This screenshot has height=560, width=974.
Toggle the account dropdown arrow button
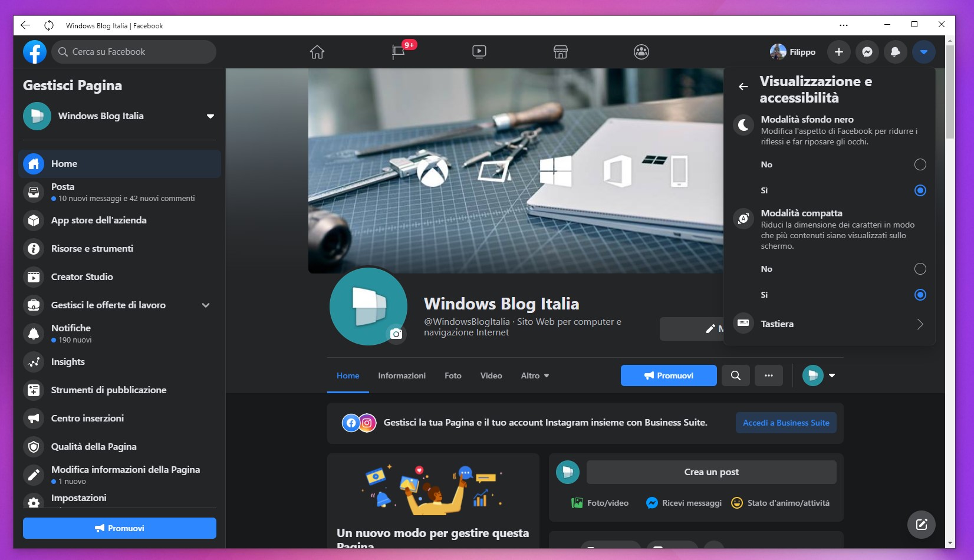click(x=923, y=52)
